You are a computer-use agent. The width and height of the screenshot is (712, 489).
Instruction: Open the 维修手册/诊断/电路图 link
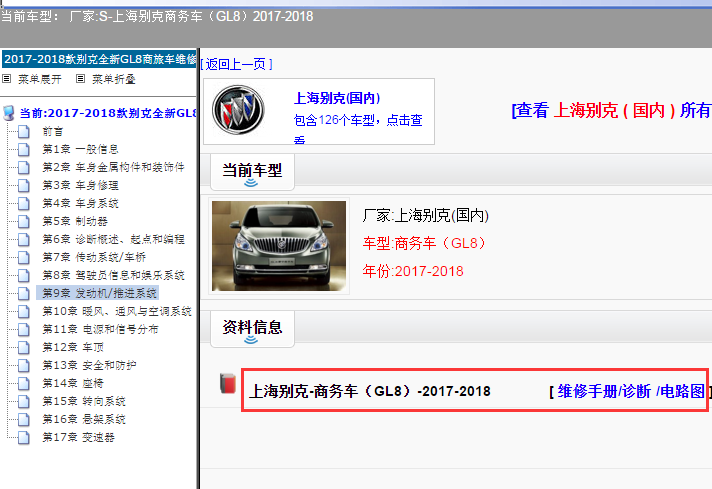point(631,391)
